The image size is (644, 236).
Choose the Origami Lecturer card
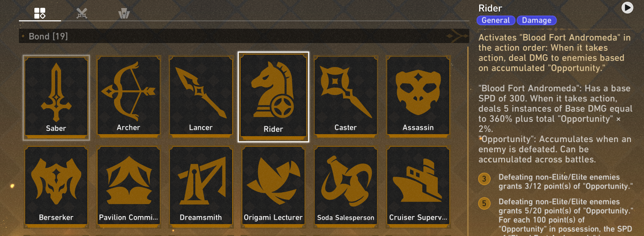tap(273, 187)
